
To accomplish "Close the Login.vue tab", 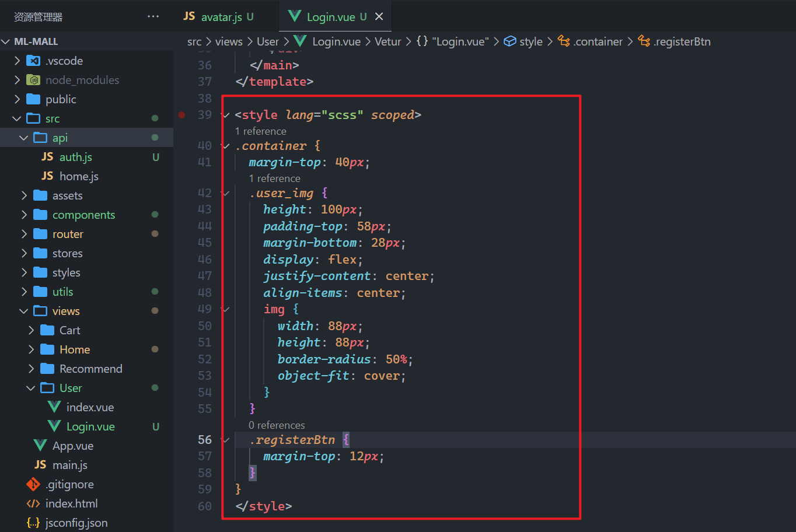I will click(379, 16).
